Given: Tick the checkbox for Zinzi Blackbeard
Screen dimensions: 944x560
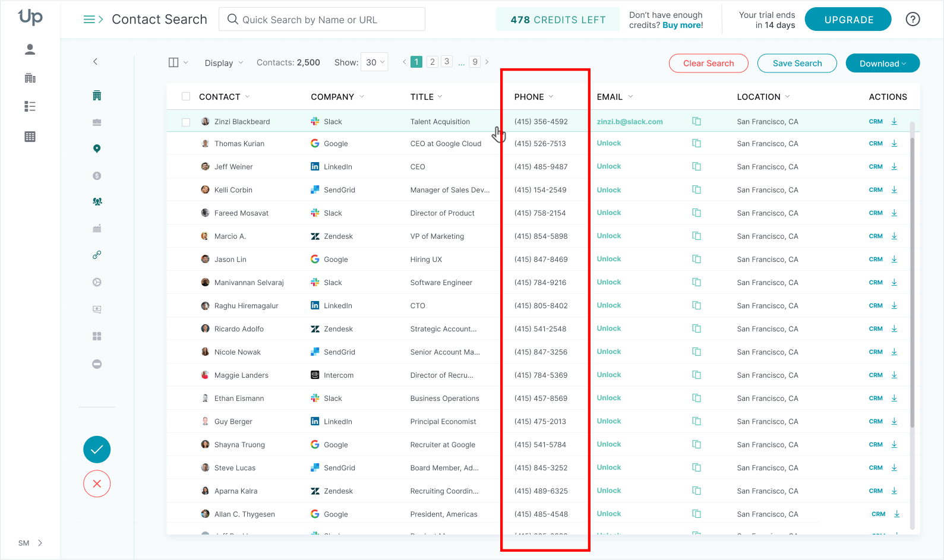Looking at the screenshot, I should click(186, 122).
